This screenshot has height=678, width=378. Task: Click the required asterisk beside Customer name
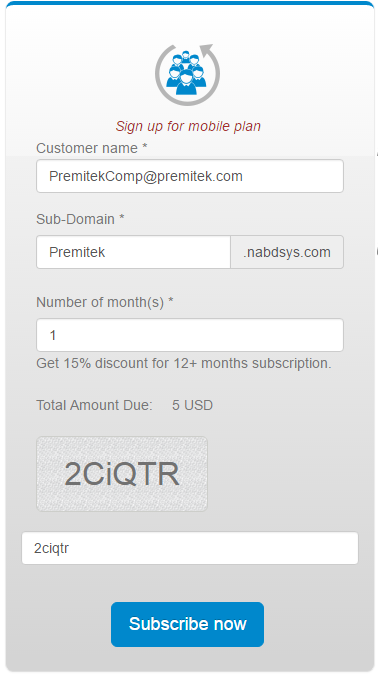pyautogui.click(x=144, y=146)
